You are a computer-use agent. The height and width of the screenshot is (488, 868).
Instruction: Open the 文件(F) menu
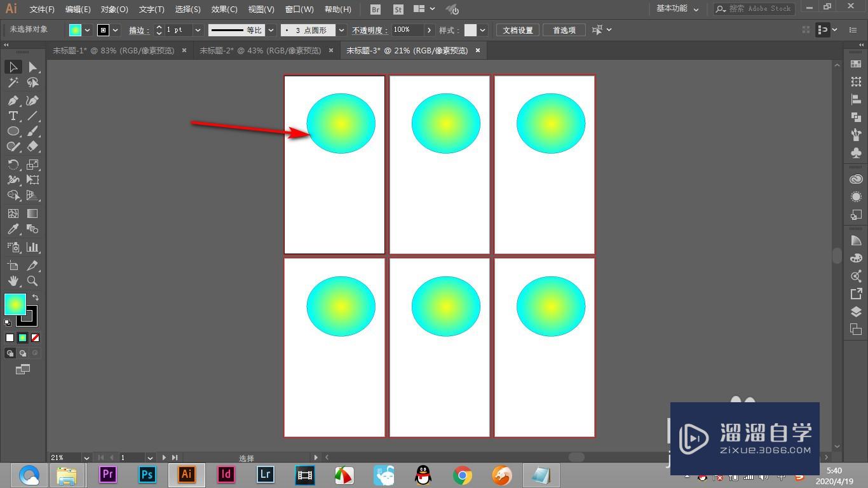[x=43, y=10]
